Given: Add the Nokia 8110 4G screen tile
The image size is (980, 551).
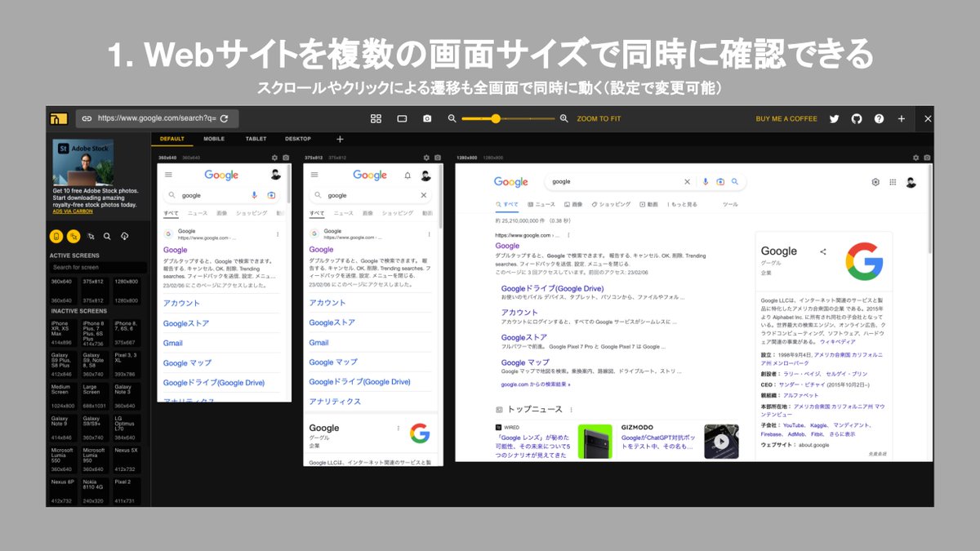Looking at the screenshot, I should tap(94, 491).
